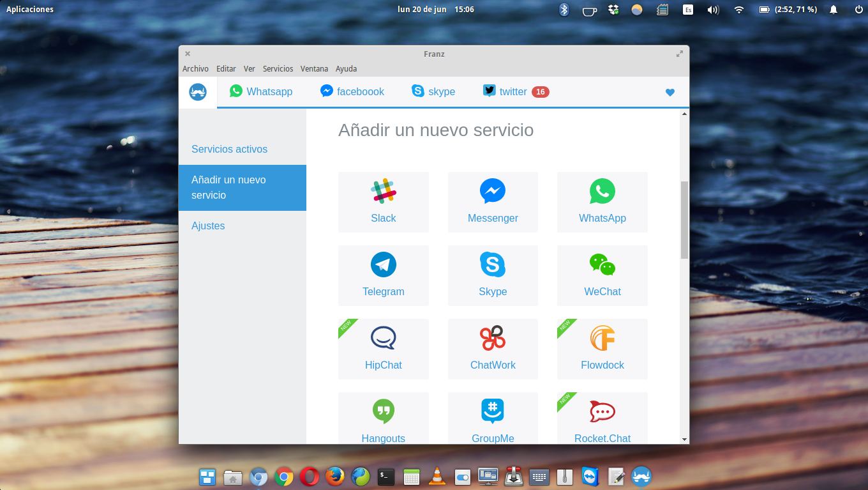Launch TeamViewer from the dock

point(590,477)
